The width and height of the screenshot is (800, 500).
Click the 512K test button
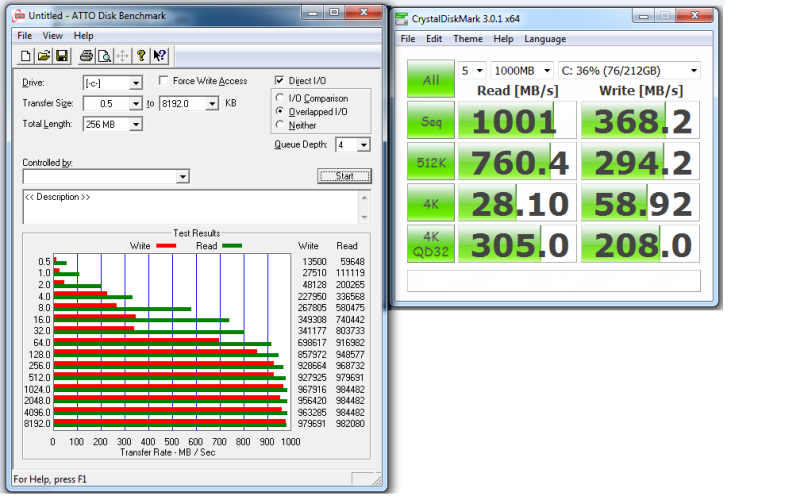(431, 162)
